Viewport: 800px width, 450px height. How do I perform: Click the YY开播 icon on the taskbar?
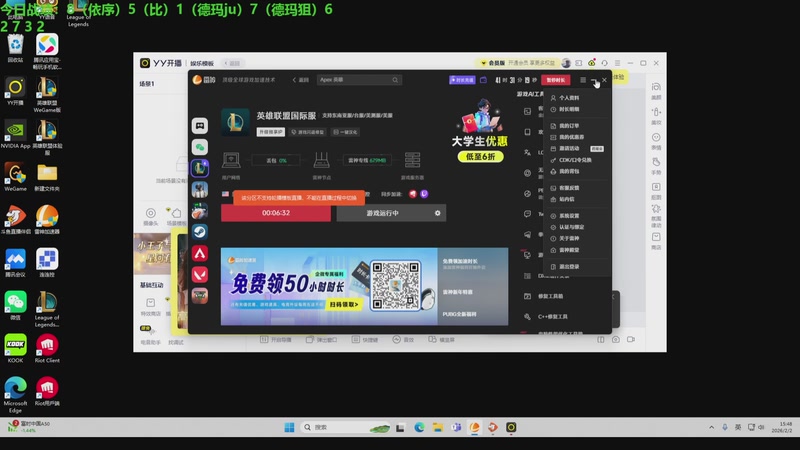point(511,428)
